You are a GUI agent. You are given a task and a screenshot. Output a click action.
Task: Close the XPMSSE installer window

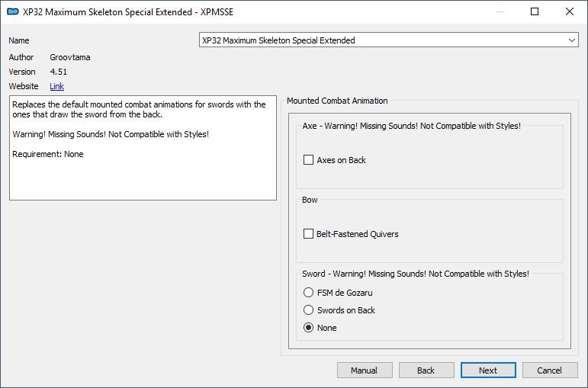click(x=569, y=11)
